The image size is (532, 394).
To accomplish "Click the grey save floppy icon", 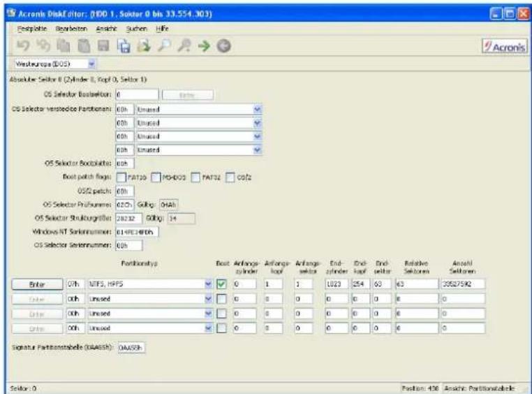I will (103, 46).
